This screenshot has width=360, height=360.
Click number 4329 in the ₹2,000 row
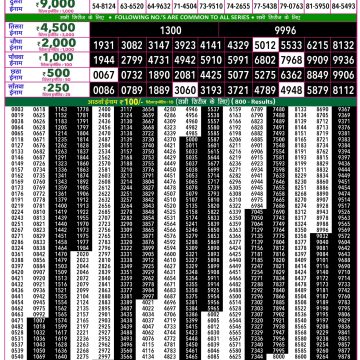click(x=238, y=45)
